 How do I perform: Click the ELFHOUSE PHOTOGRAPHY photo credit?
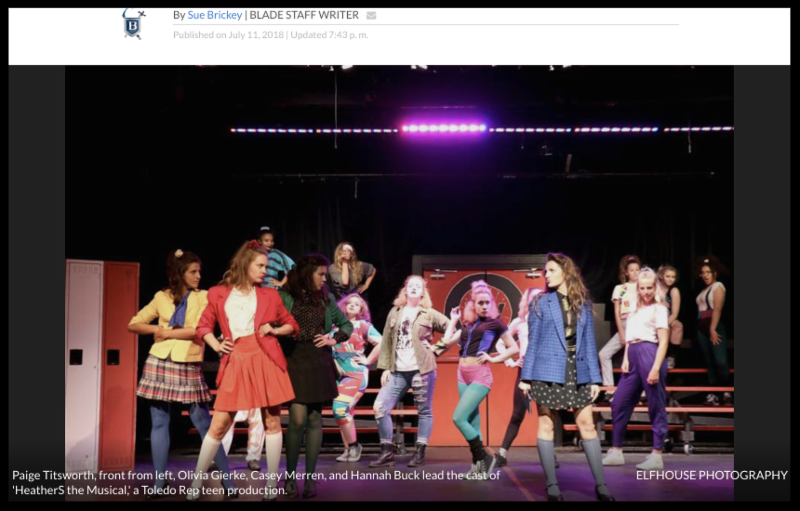click(x=711, y=475)
